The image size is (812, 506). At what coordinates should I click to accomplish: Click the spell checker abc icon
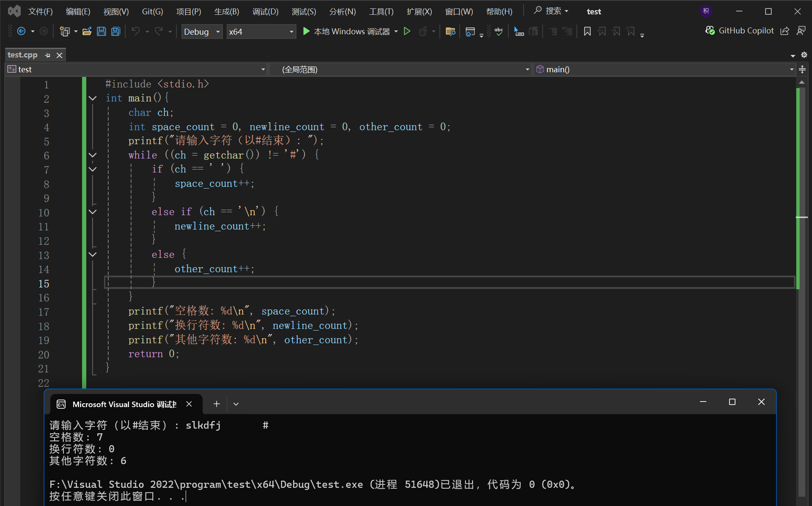tap(499, 31)
